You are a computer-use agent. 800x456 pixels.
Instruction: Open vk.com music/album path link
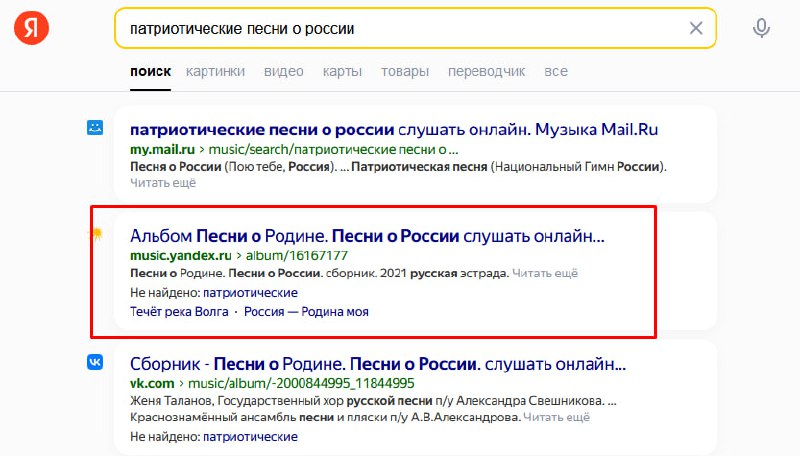[301, 383]
